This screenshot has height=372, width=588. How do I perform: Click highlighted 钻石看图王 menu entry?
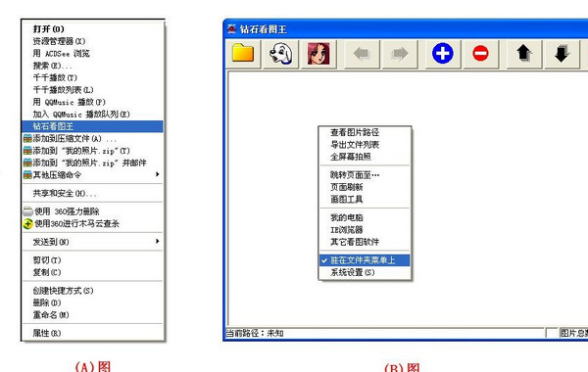tap(93, 126)
